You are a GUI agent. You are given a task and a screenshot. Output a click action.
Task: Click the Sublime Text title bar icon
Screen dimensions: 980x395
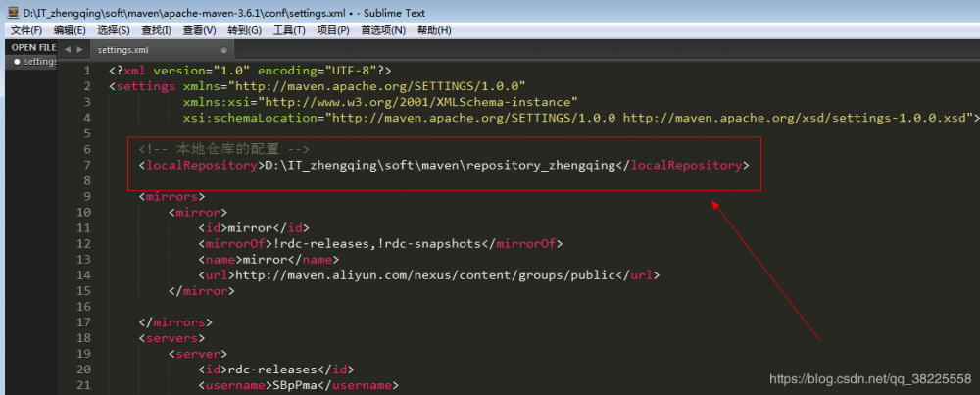tap(12, 12)
